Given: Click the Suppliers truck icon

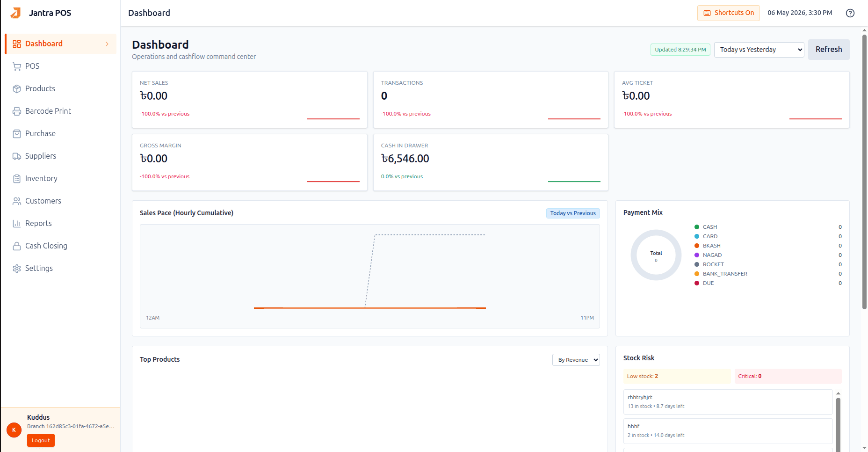Looking at the screenshot, I should pos(17,156).
